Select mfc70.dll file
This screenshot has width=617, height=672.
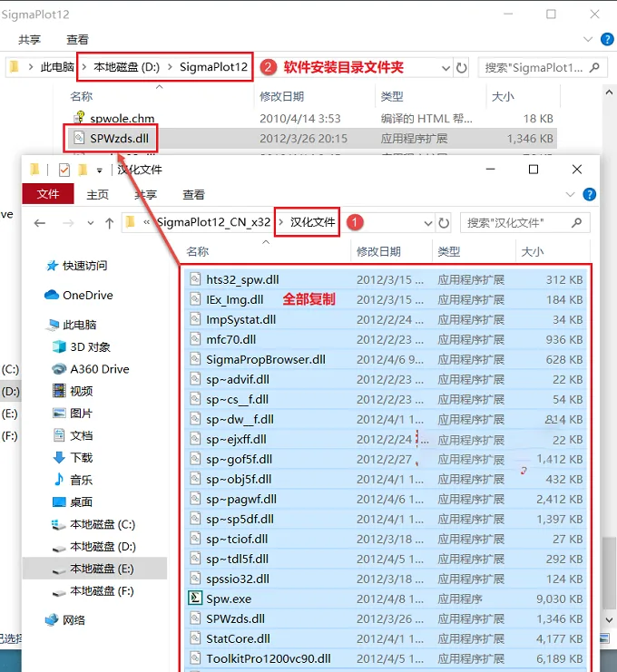(x=386, y=339)
